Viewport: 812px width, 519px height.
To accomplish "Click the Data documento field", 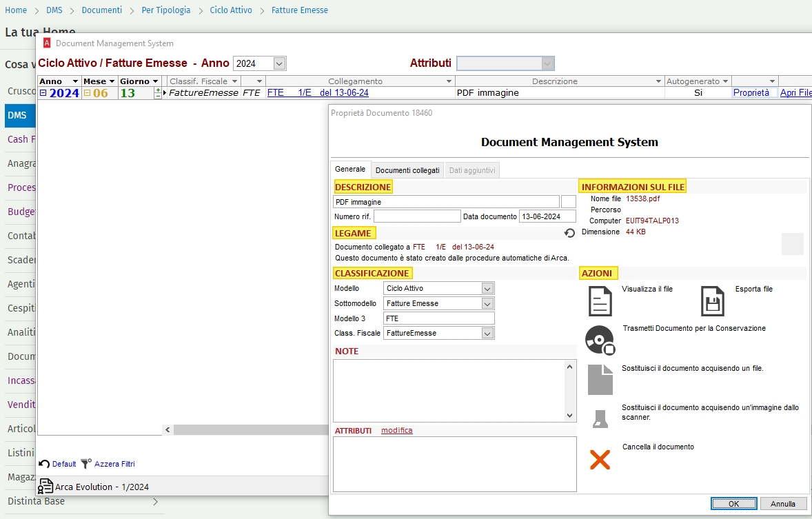I will click(x=547, y=216).
